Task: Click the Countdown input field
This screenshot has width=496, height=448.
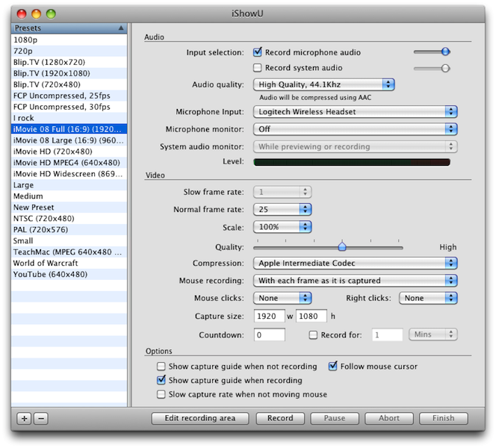Action: (x=269, y=335)
